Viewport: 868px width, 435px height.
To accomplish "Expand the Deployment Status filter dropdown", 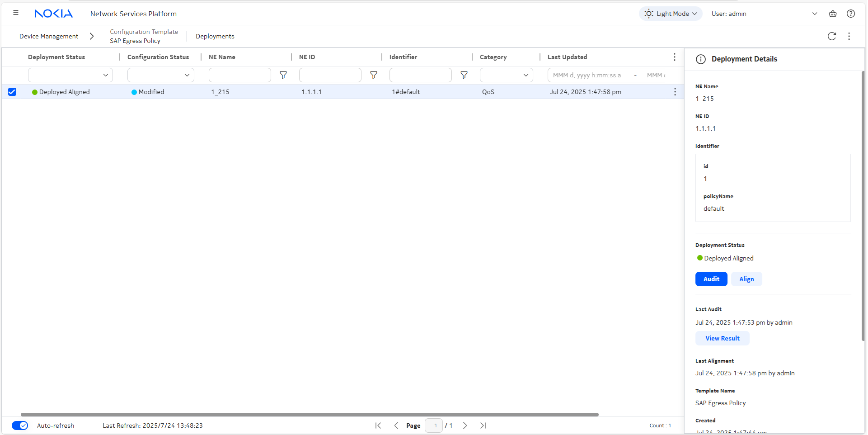I will point(70,75).
